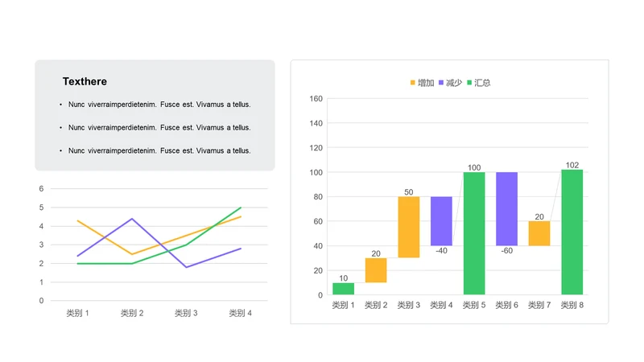Click the 类别 3 label in line chart
The width and height of the screenshot is (644, 362).
point(186,313)
